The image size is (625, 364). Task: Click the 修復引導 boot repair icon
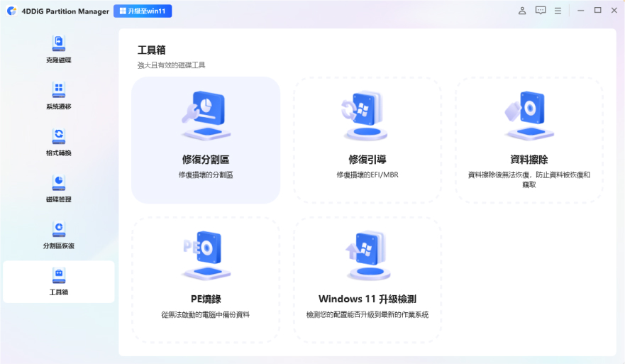[365, 116]
